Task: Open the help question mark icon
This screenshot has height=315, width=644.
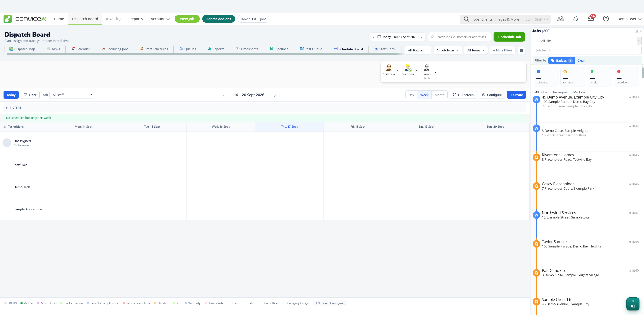Action: [606, 19]
